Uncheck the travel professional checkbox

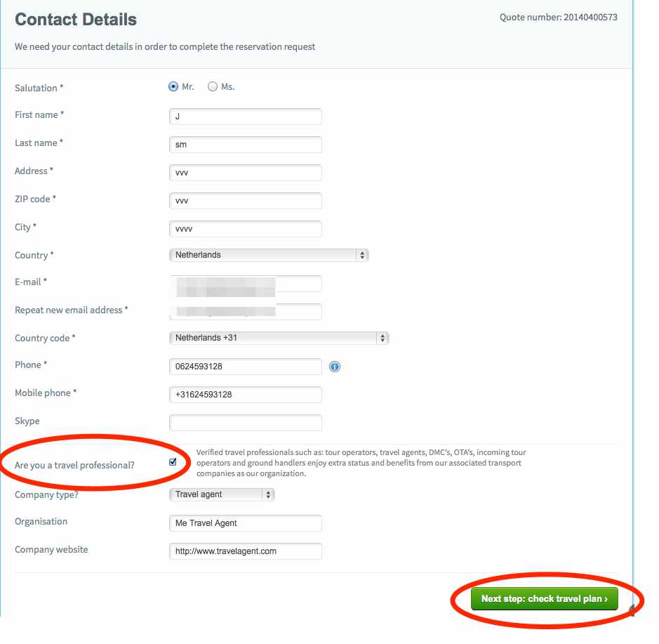tap(172, 462)
